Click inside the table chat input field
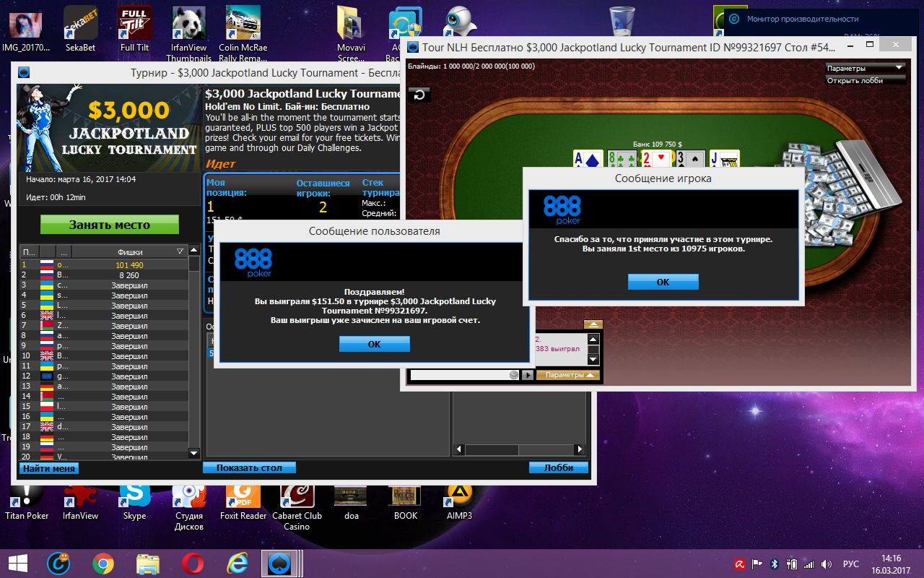 [459, 375]
